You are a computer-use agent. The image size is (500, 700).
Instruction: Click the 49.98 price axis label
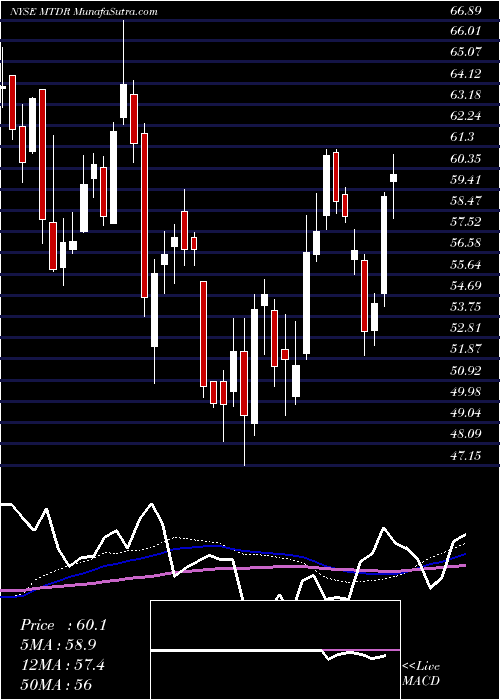pos(466,392)
